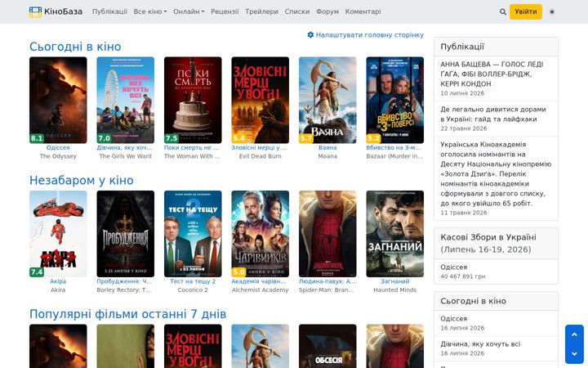Viewport: 588px width, 368px height.
Task: Click the 8.1 rating badge on Одіссея
Action: click(x=37, y=138)
